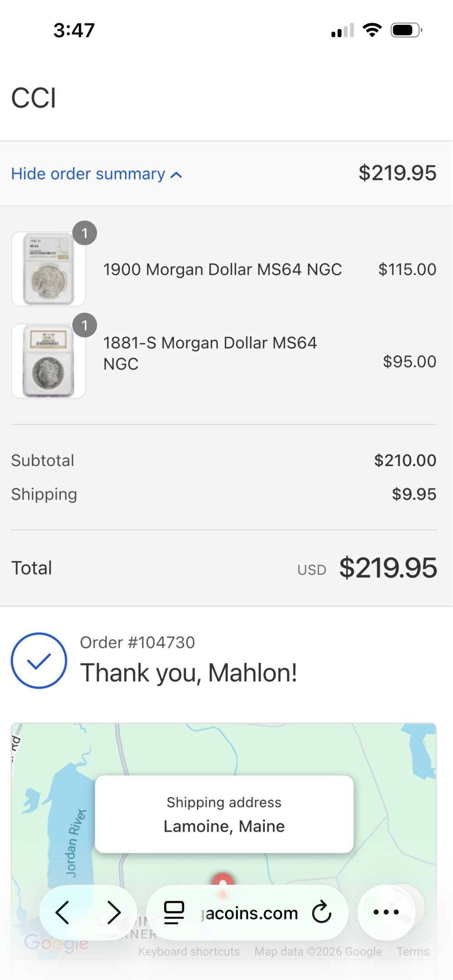Click Hide order summary link
The width and height of the screenshot is (453, 980).
tap(88, 174)
